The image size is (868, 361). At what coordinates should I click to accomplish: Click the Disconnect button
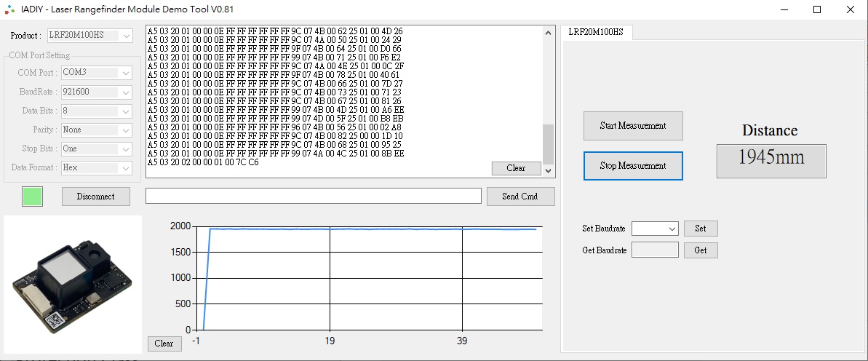(x=96, y=197)
